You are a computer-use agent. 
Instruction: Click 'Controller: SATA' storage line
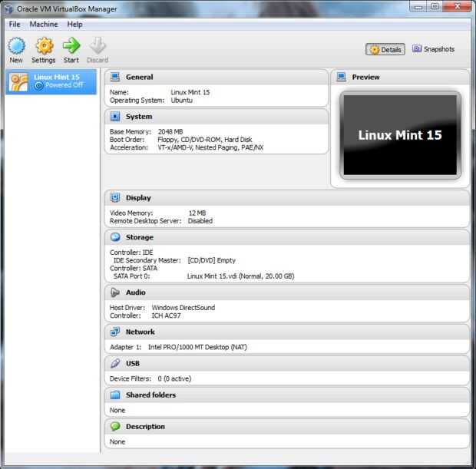134,269
